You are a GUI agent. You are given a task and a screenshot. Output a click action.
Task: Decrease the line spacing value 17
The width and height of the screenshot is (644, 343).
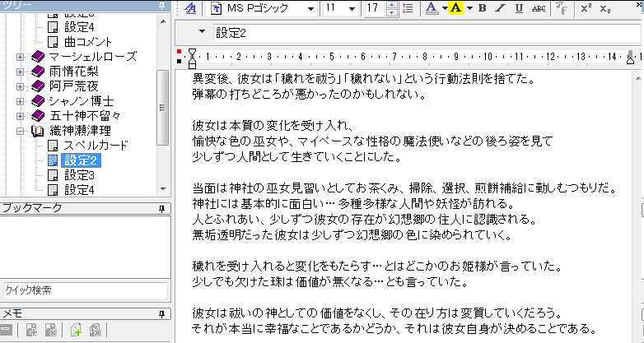click(393, 12)
